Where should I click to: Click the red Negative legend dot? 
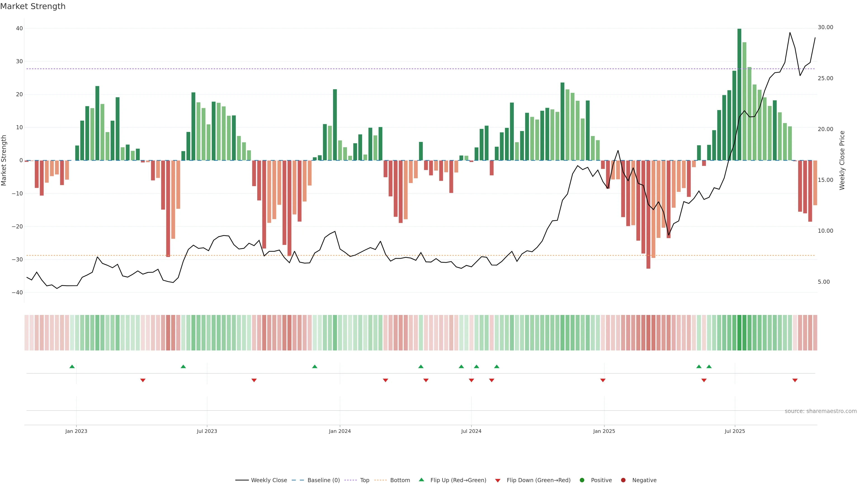point(623,480)
